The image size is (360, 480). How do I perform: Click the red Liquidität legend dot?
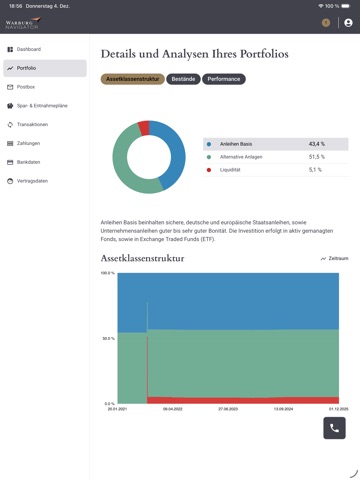pos(209,170)
